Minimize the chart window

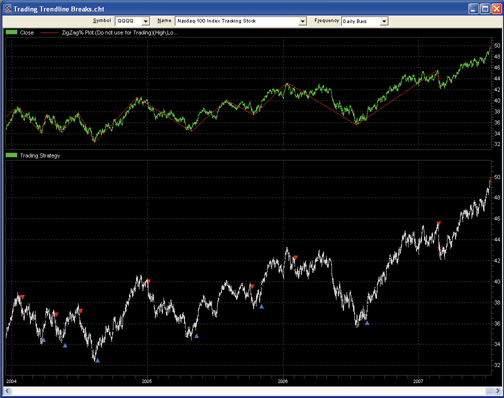coord(473,9)
